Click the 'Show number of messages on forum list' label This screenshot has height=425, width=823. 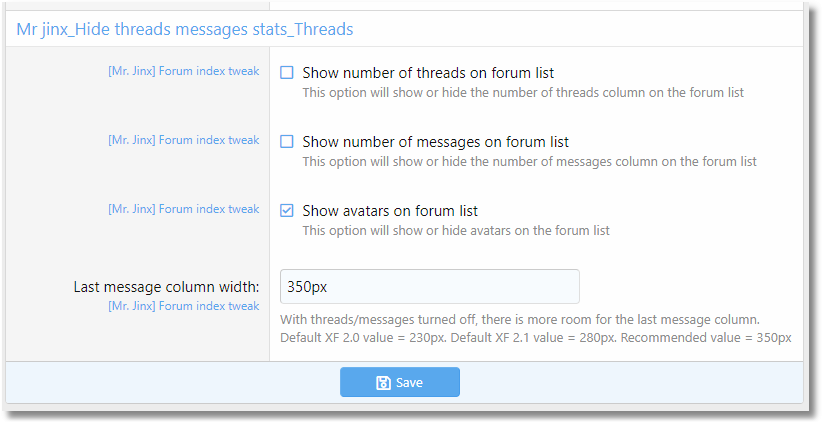pyautogui.click(x=435, y=142)
